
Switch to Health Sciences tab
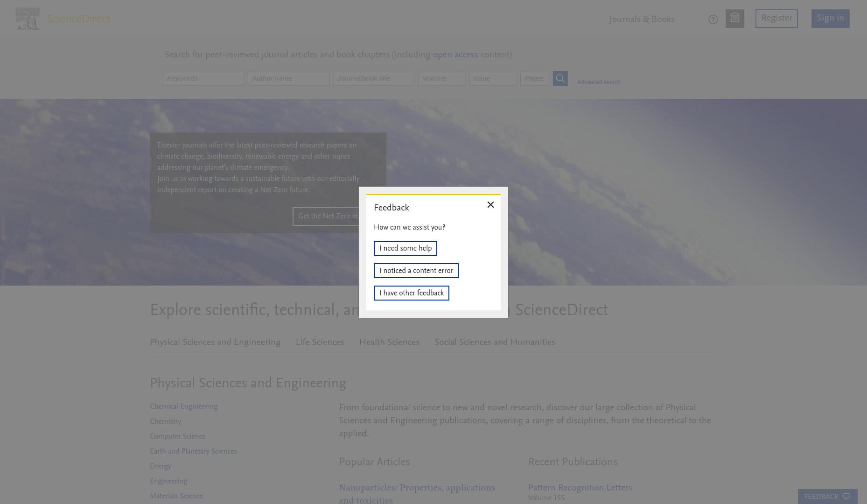point(389,343)
